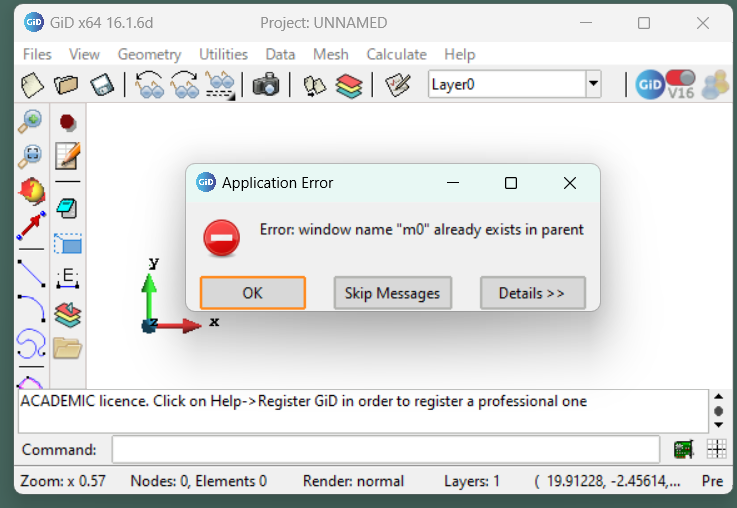Click into the Command input field

385,449
